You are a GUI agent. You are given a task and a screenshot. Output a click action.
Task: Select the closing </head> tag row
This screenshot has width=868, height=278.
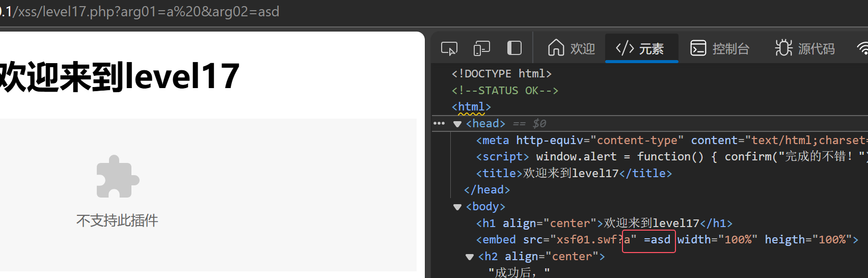point(486,190)
